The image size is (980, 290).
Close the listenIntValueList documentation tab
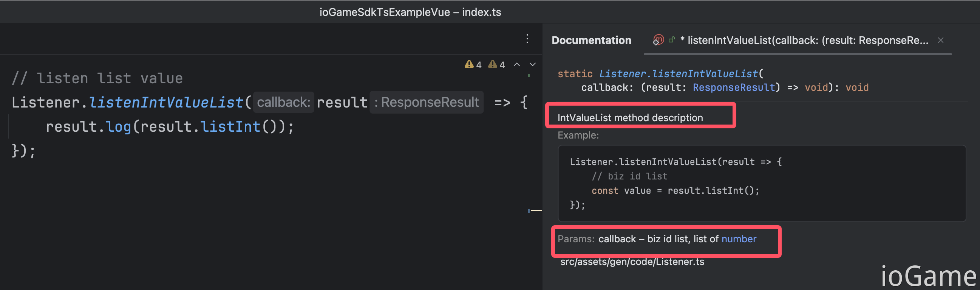[x=940, y=40]
